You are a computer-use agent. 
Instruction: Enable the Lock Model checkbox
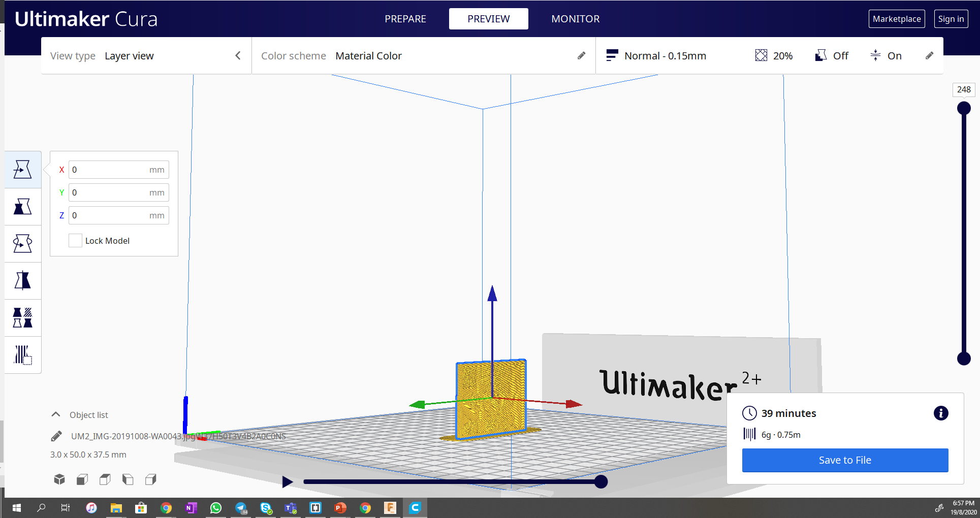click(75, 241)
